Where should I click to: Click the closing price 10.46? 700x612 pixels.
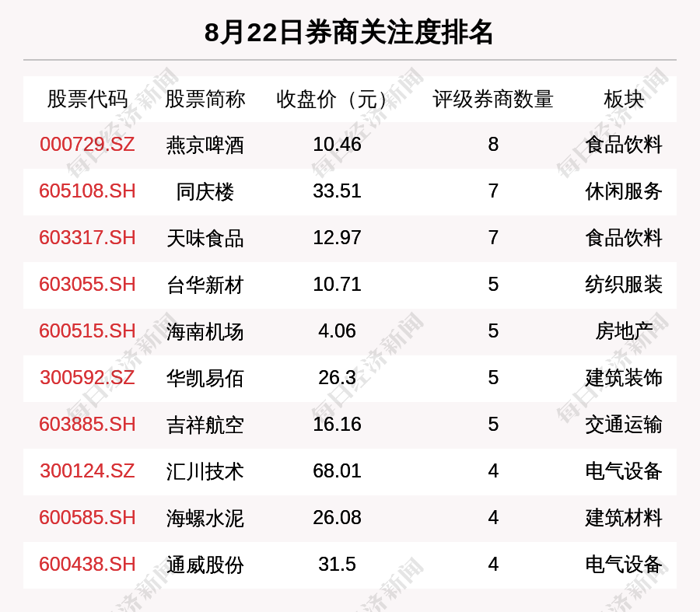coord(337,145)
